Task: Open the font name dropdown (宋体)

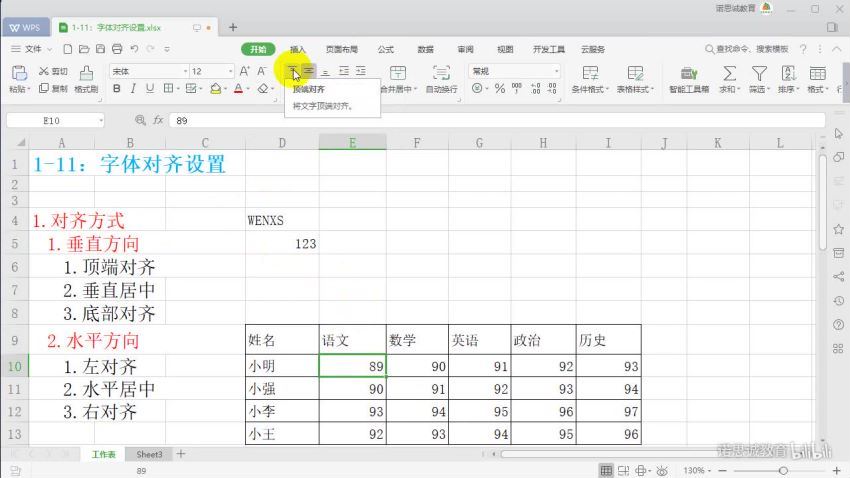Action: [x=185, y=71]
